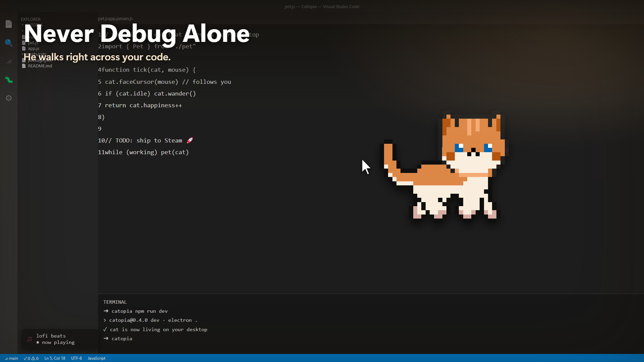Click the rocket emoji after Steam

pyautogui.click(x=190, y=140)
